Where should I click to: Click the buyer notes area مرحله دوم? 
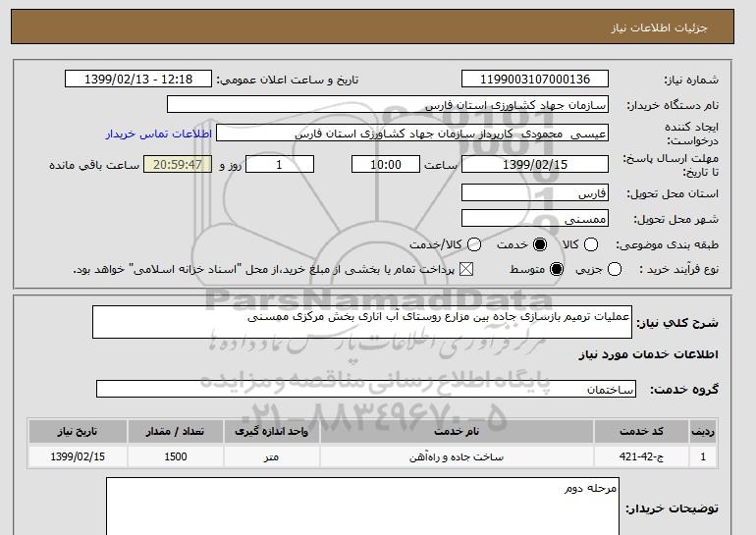pos(362,507)
